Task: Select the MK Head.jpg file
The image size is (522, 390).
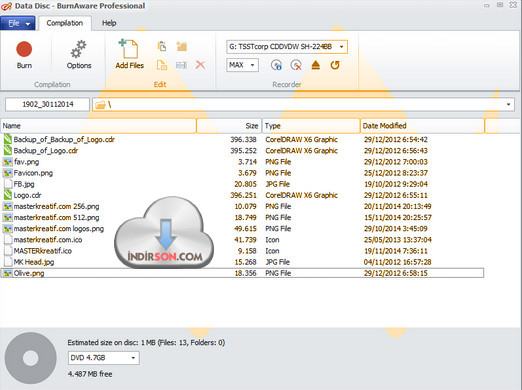Action: click(34, 262)
